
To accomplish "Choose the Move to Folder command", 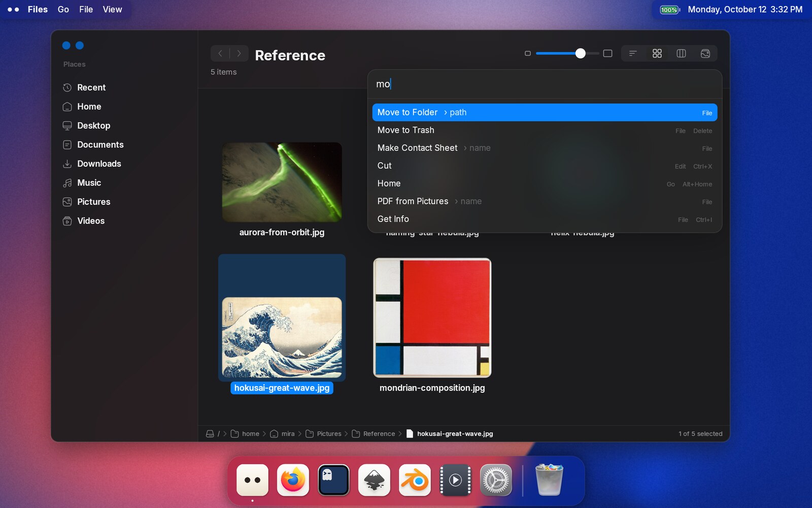I will click(545, 112).
